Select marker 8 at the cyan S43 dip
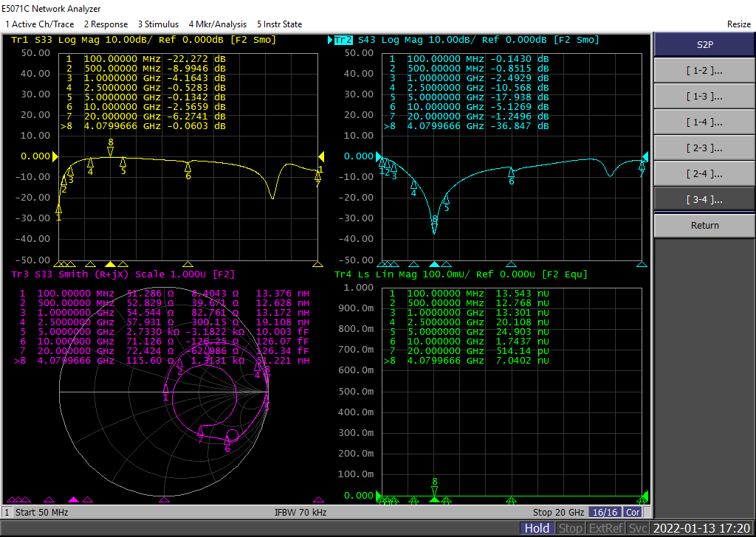The width and height of the screenshot is (756, 537). tap(435, 227)
